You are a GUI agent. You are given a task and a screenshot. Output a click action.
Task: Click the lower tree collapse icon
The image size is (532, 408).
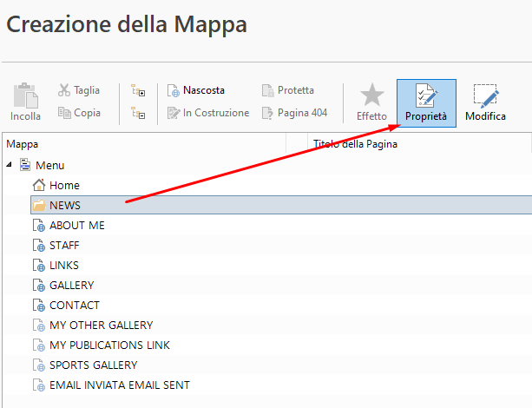[x=139, y=113]
